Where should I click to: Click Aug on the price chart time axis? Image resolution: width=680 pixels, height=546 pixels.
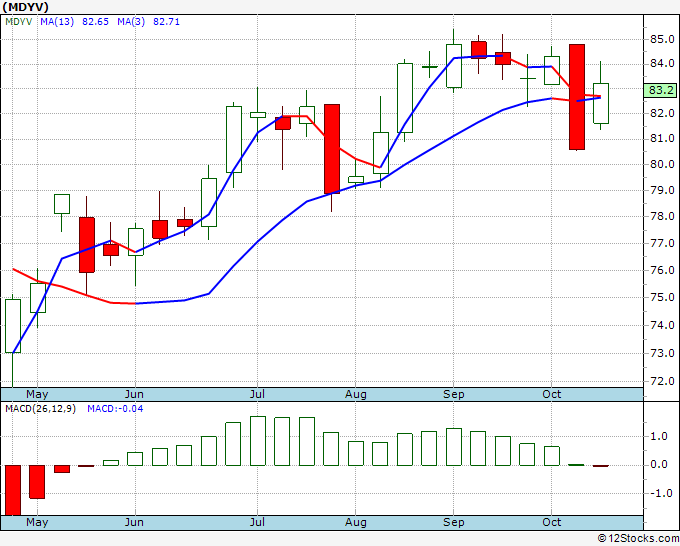tap(356, 395)
